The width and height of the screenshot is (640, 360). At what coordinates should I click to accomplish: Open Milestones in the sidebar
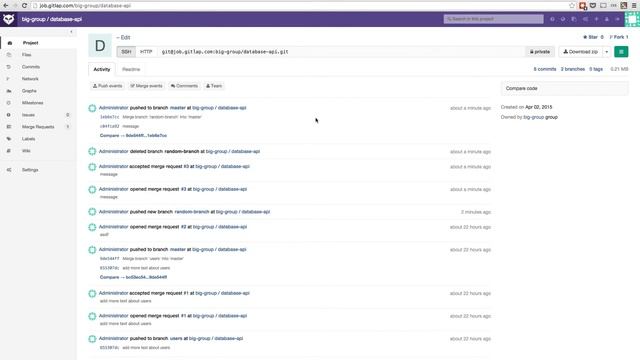33,103
